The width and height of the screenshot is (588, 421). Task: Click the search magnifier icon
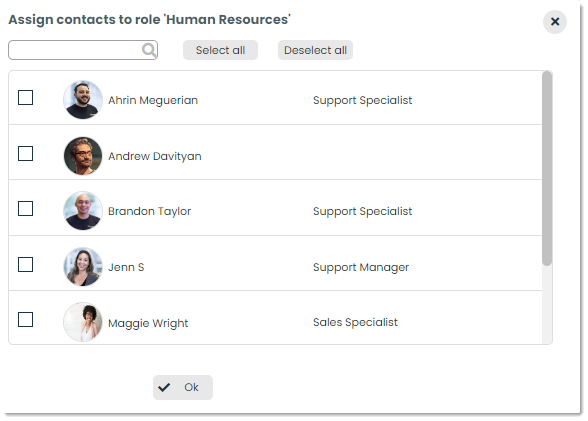click(149, 50)
